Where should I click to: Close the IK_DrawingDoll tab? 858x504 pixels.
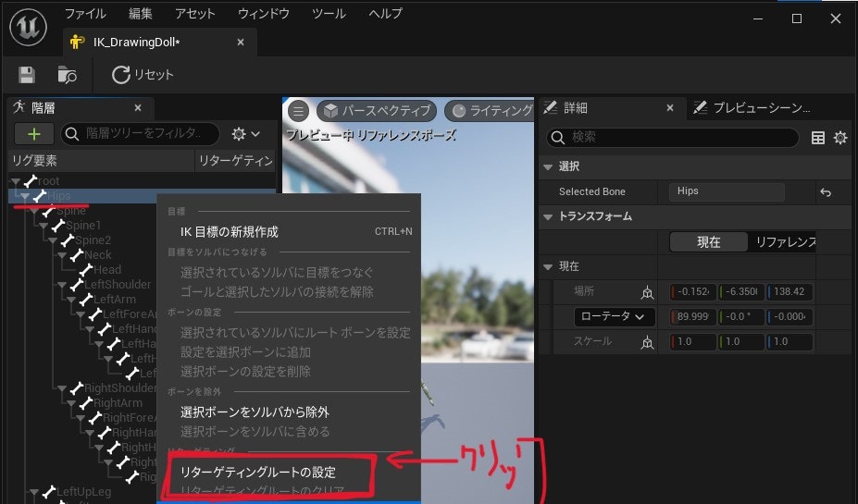241,43
